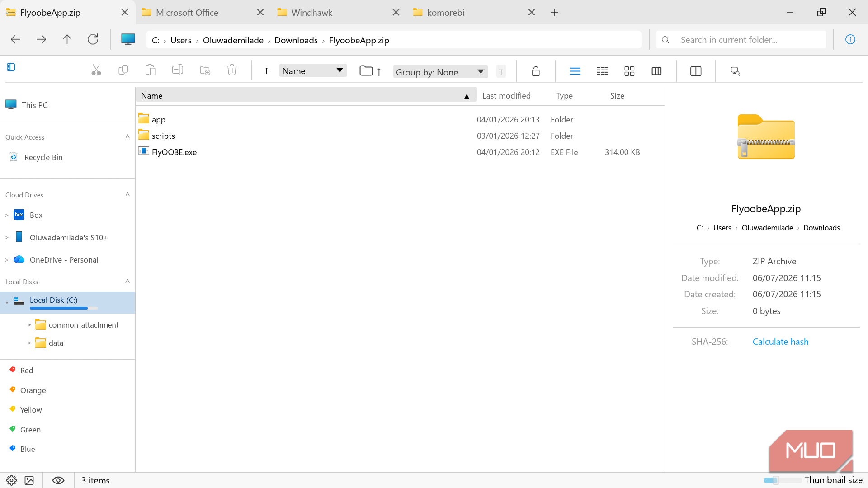868x488 pixels.
Task: Open the Name sort dropdown
Action: coord(313,70)
